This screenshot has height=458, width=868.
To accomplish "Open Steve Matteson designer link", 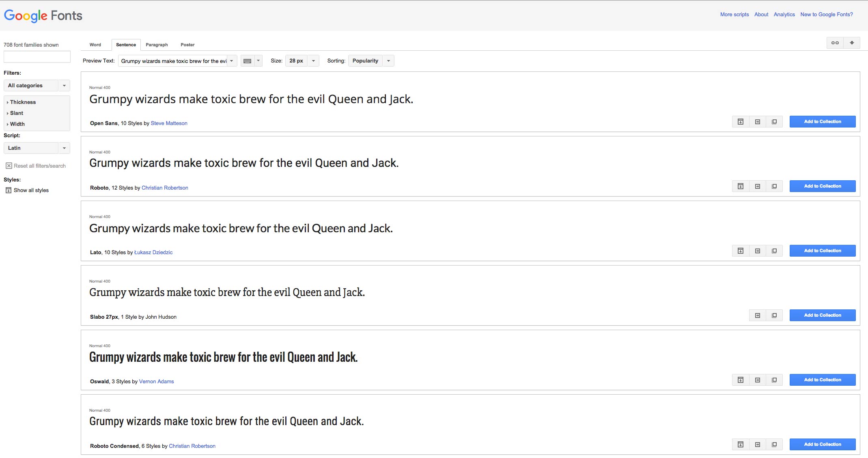I will pyautogui.click(x=169, y=123).
